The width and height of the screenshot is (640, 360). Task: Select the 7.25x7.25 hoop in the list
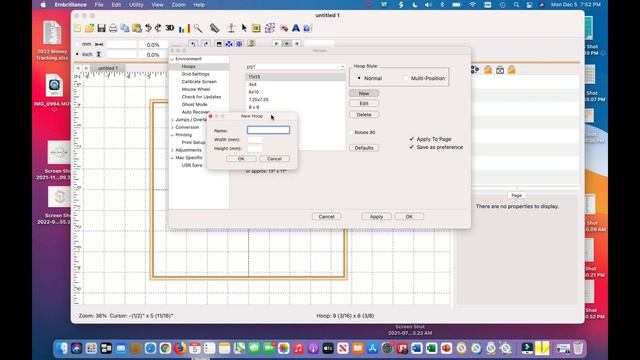[x=295, y=100]
